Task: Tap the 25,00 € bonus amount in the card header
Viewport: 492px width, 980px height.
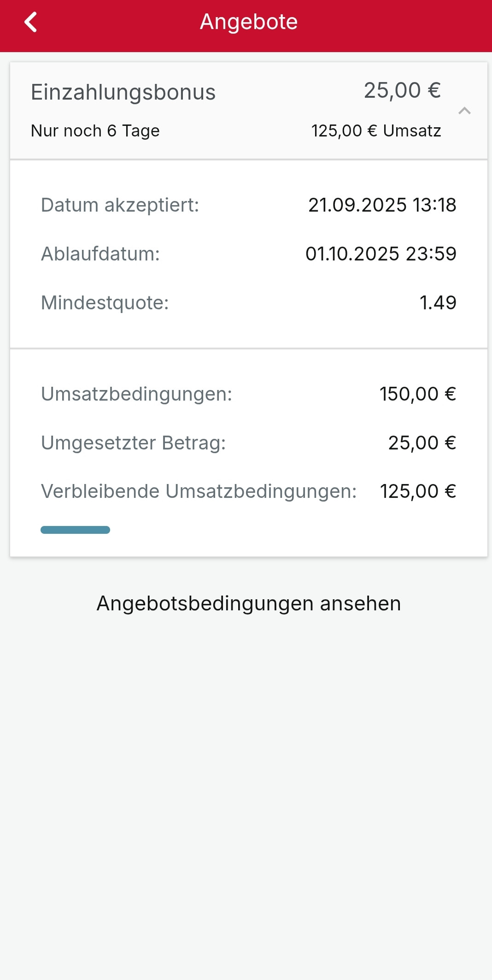Action: click(x=402, y=90)
